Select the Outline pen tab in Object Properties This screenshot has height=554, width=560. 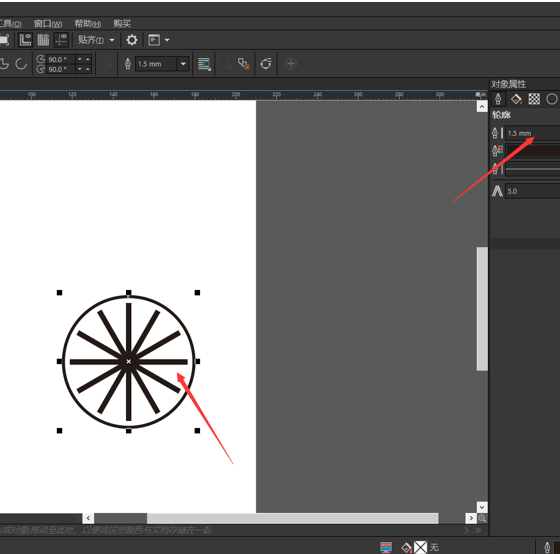pyautogui.click(x=498, y=99)
